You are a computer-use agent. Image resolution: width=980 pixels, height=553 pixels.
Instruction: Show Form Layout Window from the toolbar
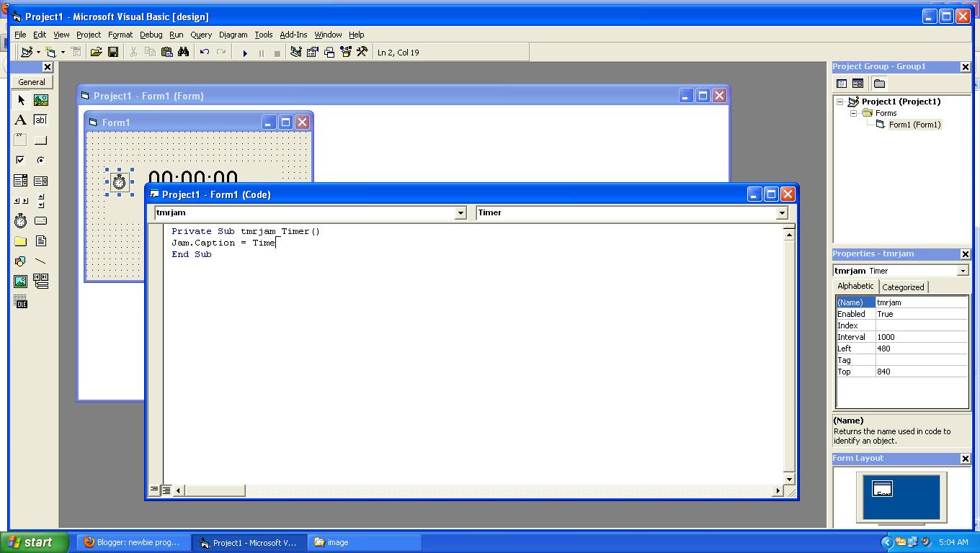[x=329, y=52]
